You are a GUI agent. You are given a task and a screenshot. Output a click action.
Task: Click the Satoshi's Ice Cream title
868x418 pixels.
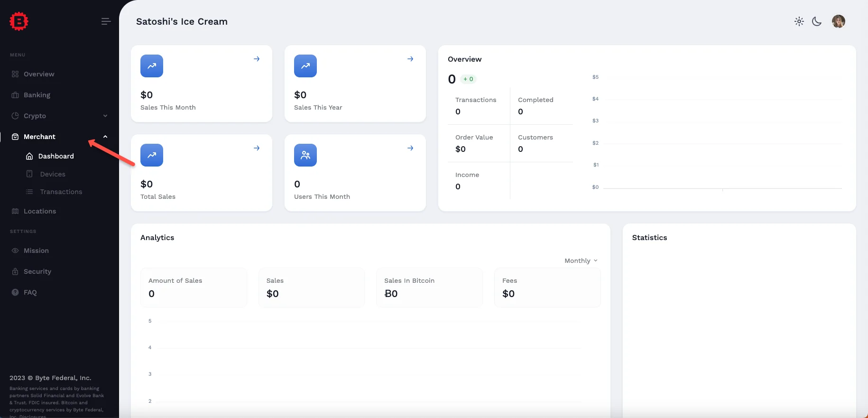(x=182, y=21)
